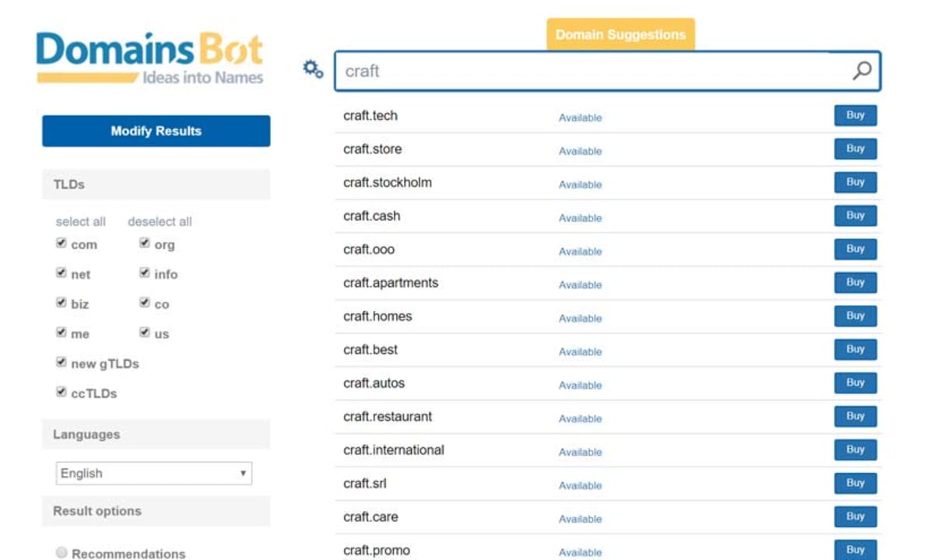The image size is (934, 560).
Task: Select the craft.restaurant domain name
Action: (388, 417)
